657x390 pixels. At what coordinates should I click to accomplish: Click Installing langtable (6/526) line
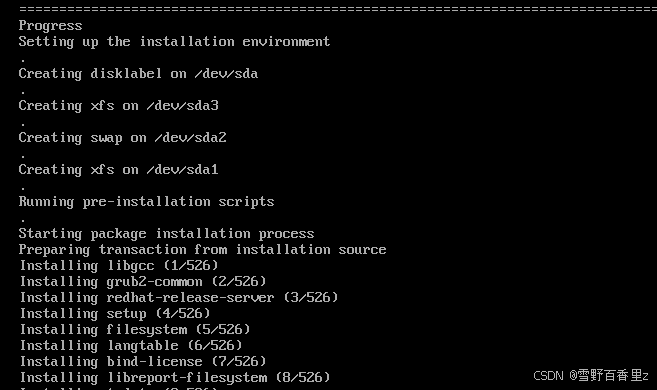tap(131, 345)
